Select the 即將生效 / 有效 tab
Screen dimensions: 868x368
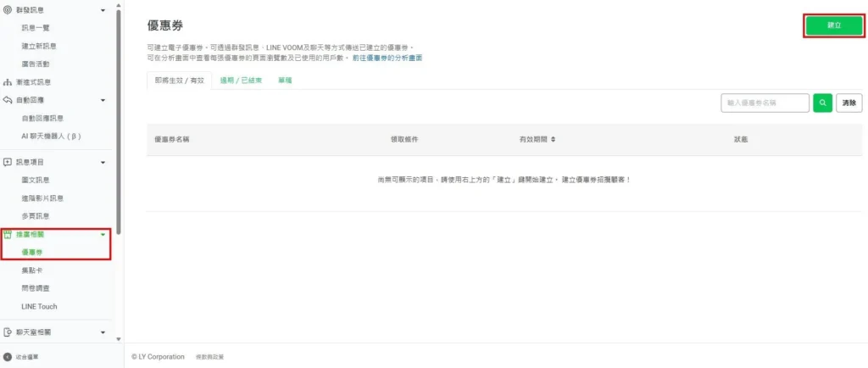coord(180,81)
